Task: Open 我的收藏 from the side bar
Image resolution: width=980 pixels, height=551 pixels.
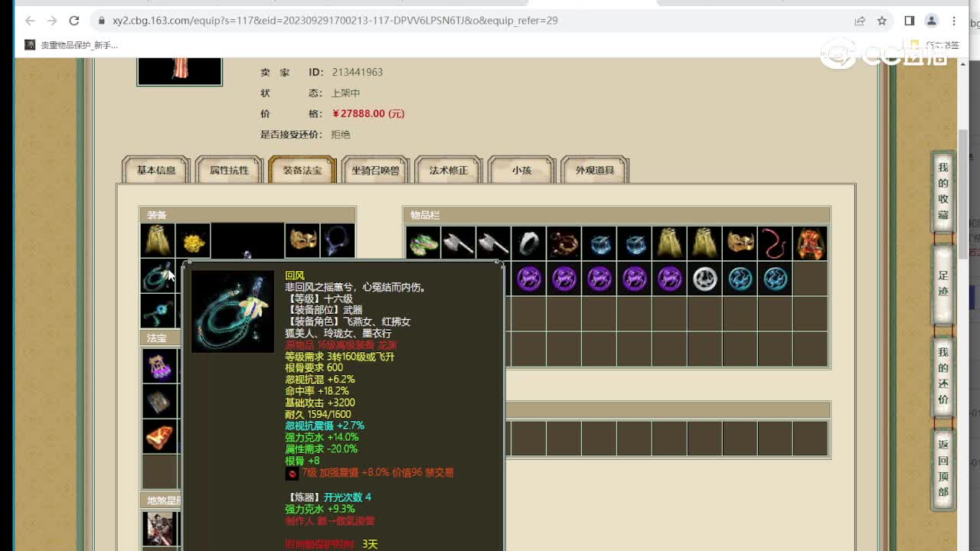Action: coord(943,191)
